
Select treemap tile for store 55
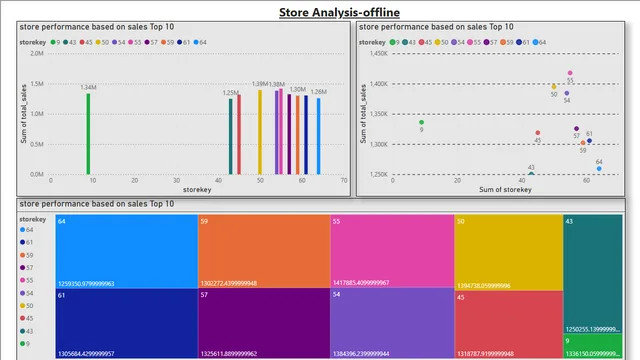click(392, 251)
